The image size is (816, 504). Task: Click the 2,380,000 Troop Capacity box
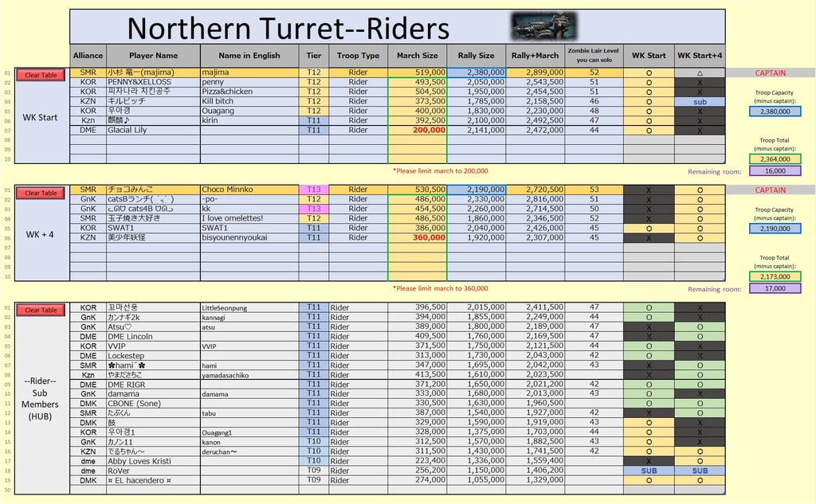(x=775, y=111)
